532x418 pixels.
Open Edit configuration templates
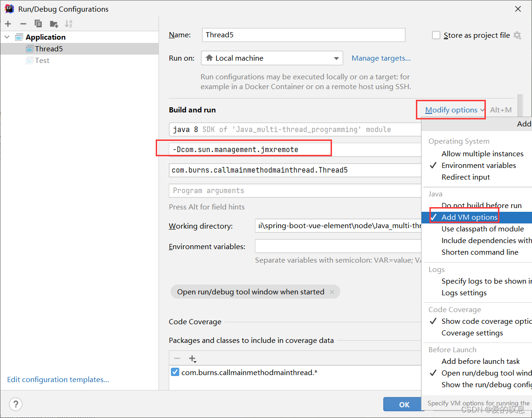coord(58,379)
